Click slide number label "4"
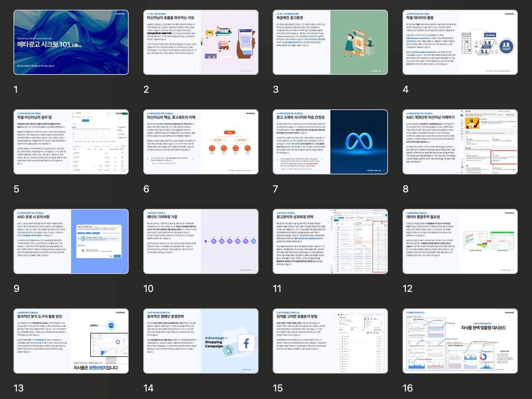The width and height of the screenshot is (532, 399). (406, 89)
